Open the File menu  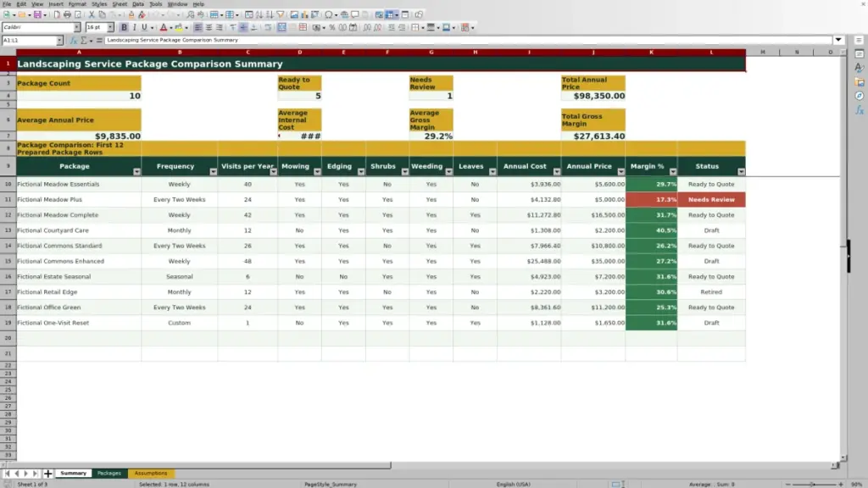click(7, 4)
